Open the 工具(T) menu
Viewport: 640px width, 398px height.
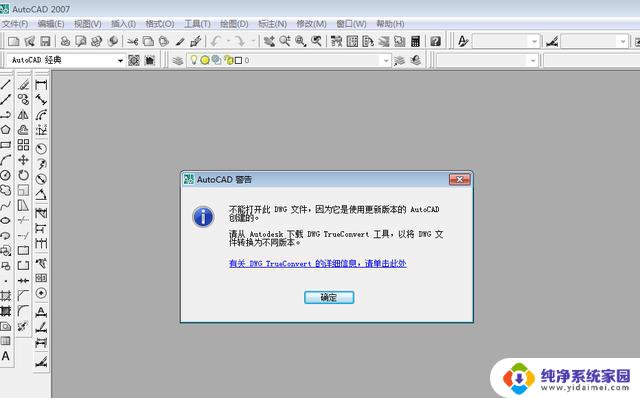tap(197, 24)
